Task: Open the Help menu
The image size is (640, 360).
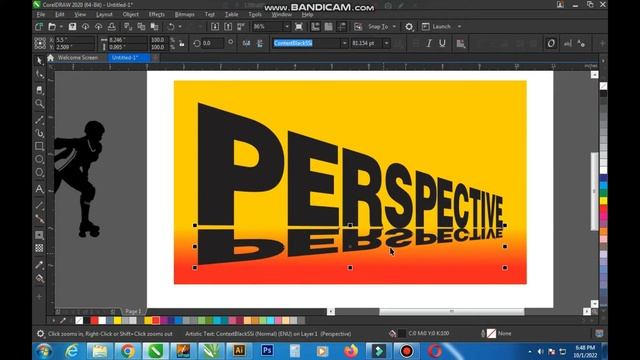Action: [307, 14]
